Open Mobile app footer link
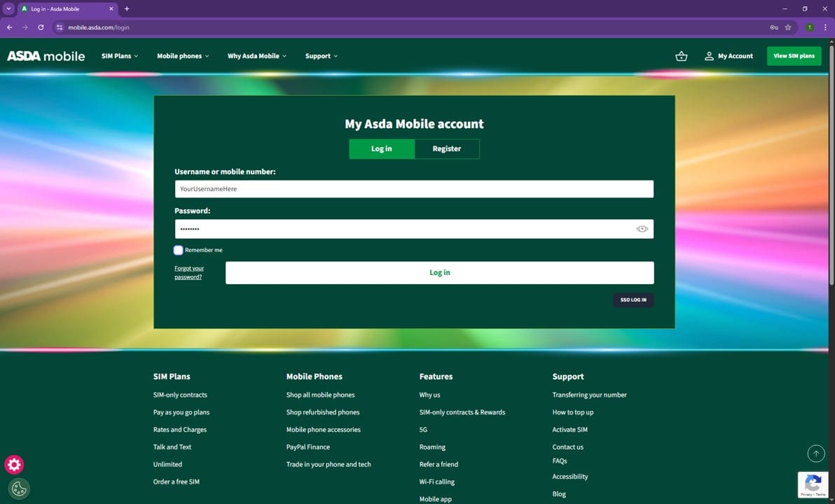The image size is (835, 504). [436, 499]
